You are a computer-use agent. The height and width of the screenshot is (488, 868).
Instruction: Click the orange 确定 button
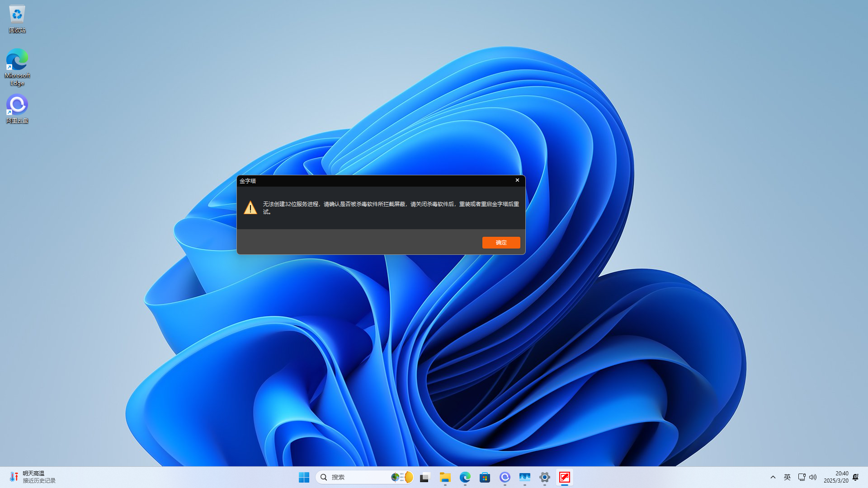coord(501,243)
